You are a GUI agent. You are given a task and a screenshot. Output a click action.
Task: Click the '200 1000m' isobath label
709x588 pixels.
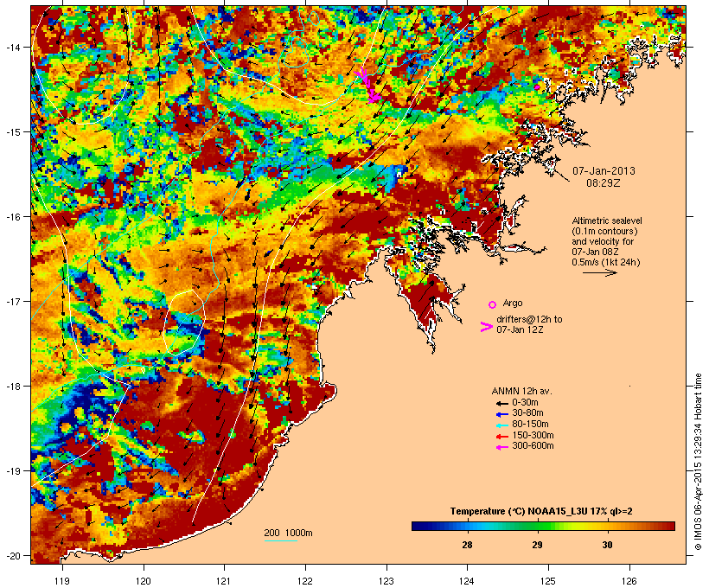pos(288,533)
